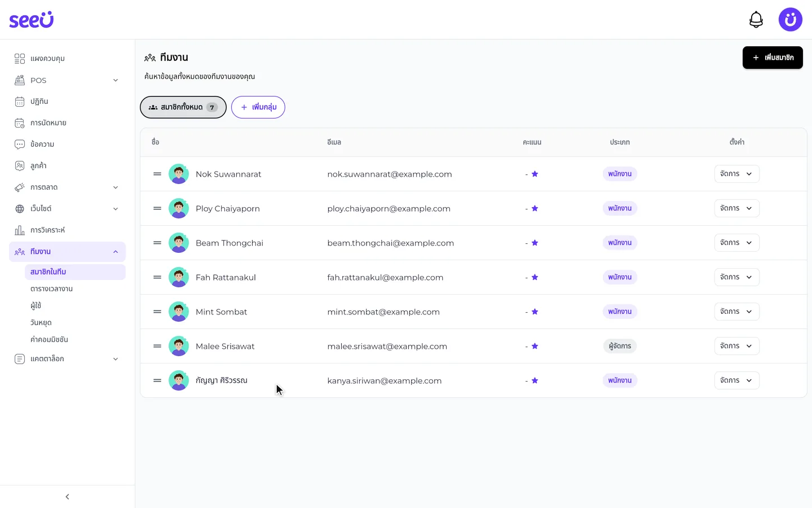Select the สมาชิกทั้งหมด group tab
The height and width of the screenshot is (508, 812).
tap(183, 107)
